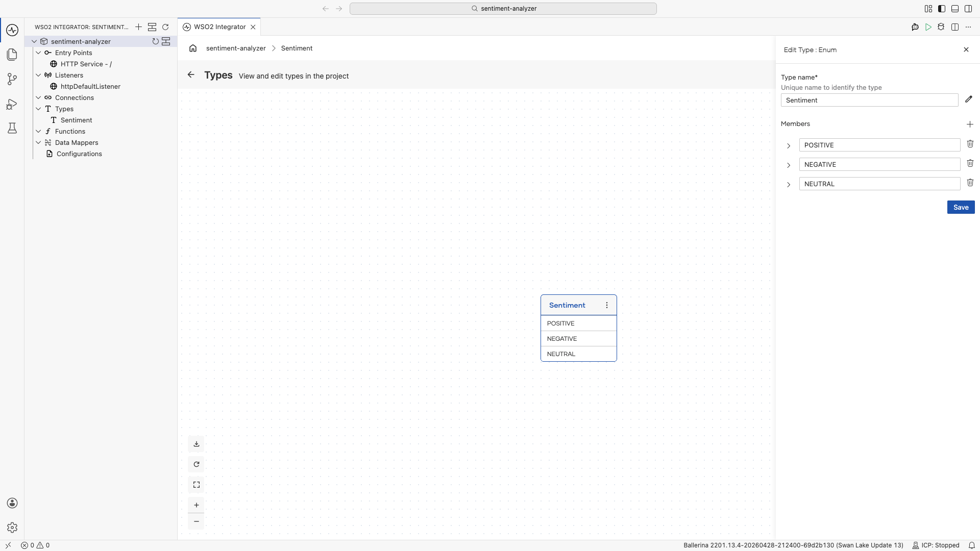The height and width of the screenshot is (551, 980).
Task: Open the notifications bell in status bar
Action: click(972, 545)
